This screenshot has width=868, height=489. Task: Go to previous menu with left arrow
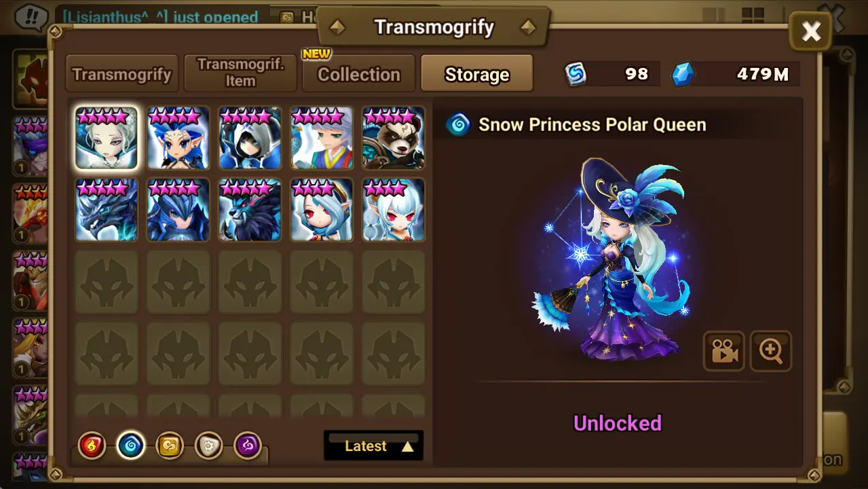pyautogui.click(x=337, y=27)
